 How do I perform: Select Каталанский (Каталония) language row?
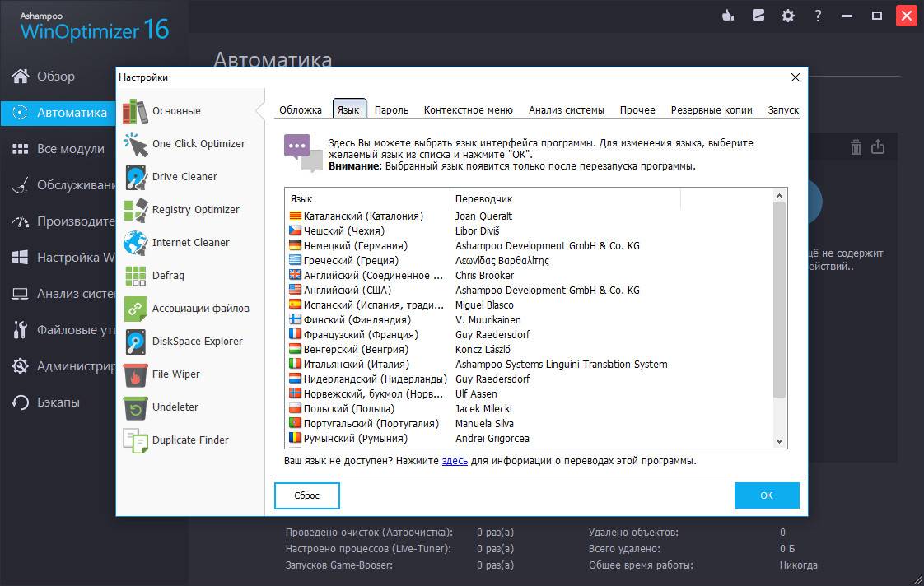tap(529, 216)
